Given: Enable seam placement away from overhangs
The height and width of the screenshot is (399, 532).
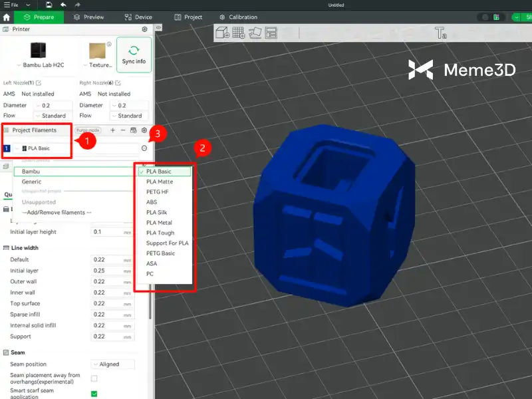Looking at the screenshot, I should tap(94, 378).
